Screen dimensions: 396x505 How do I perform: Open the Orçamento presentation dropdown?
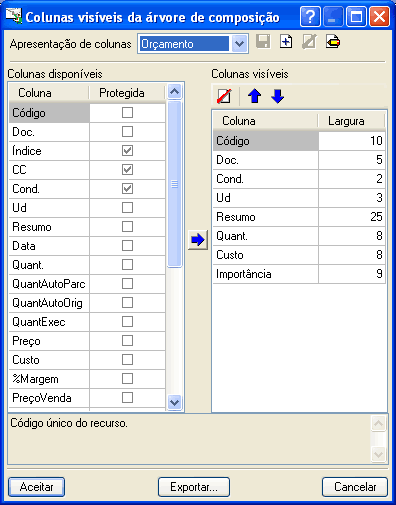coord(239,44)
